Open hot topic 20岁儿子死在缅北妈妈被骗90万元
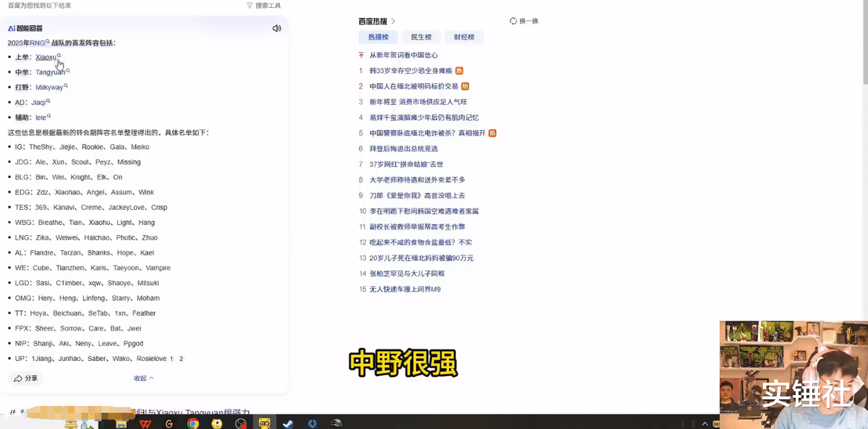The width and height of the screenshot is (868, 429). (422, 258)
